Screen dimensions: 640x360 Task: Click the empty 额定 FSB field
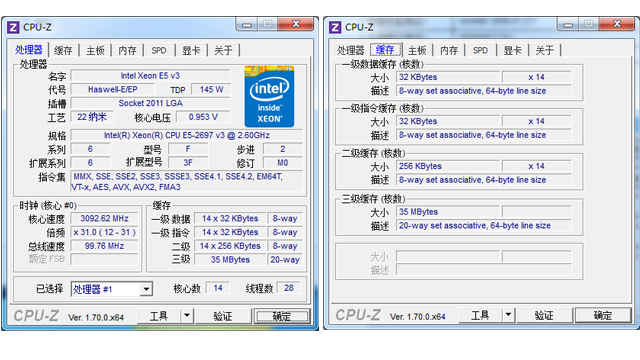pyautogui.click(x=104, y=259)
